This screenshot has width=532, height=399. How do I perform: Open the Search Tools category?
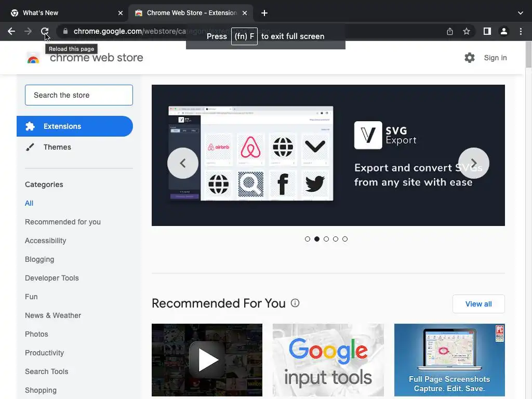[46, 371]
